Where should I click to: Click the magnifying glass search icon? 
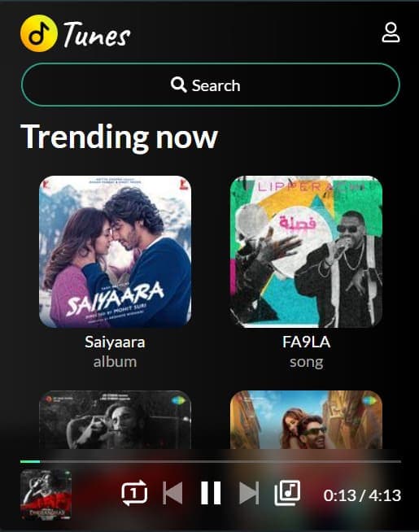click(178, 85)
